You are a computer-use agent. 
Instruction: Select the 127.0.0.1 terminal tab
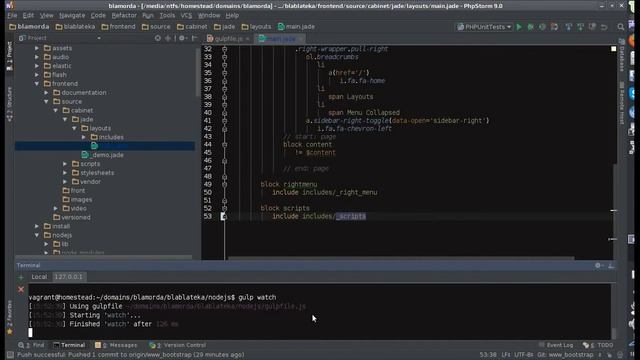coord(69,277)
